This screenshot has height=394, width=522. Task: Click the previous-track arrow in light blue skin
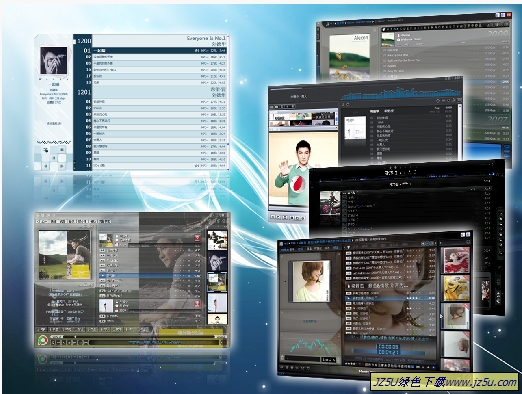(x=46, y=166)
